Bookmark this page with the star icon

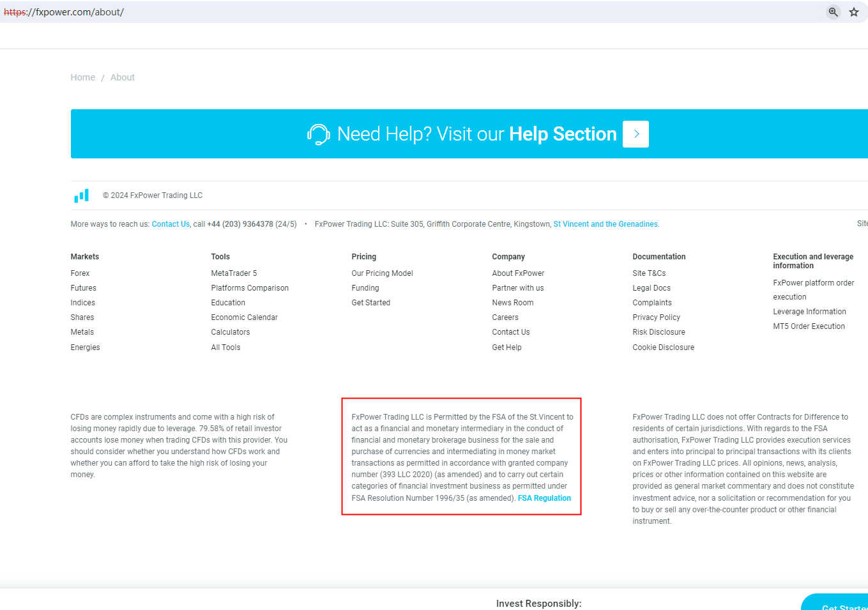pos(854,12)
